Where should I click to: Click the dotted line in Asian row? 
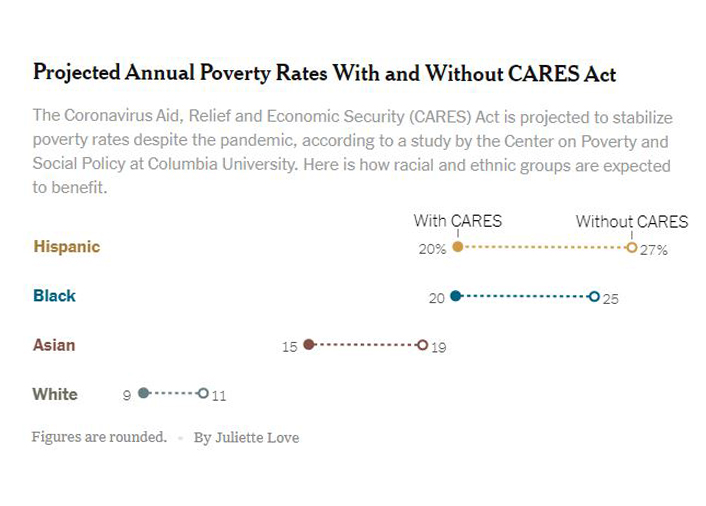366,345
